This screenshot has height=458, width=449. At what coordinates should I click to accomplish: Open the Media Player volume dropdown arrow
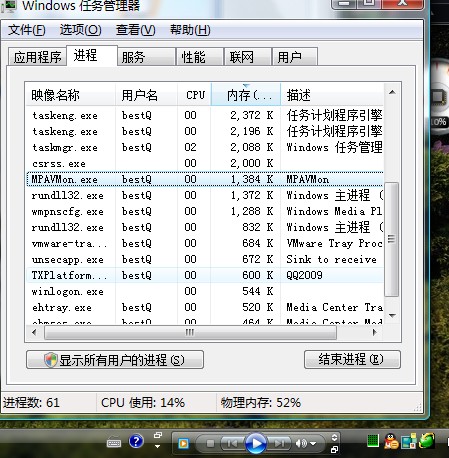pos(313,444)
